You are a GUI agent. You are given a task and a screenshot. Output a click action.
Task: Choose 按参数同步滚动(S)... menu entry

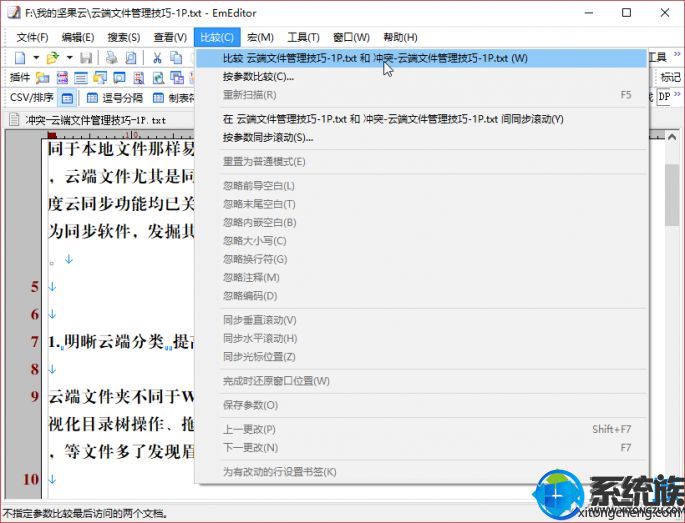coord(421,137)
